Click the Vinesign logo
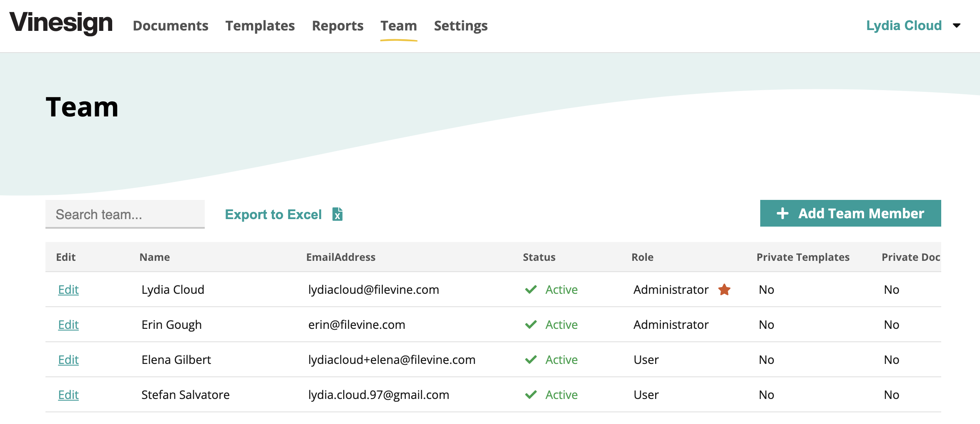The height and width of the screenshot is (424, 980). (61, 23)
